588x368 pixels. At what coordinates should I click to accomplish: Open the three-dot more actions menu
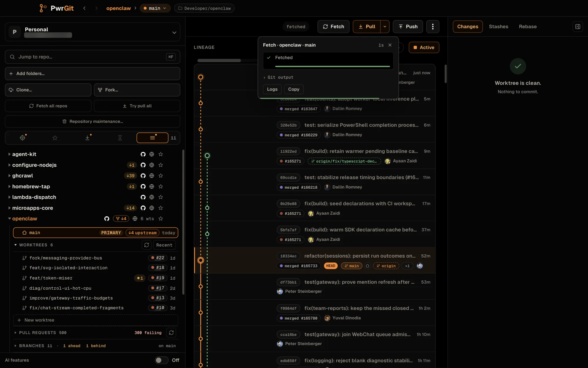[x=432, y=26]
